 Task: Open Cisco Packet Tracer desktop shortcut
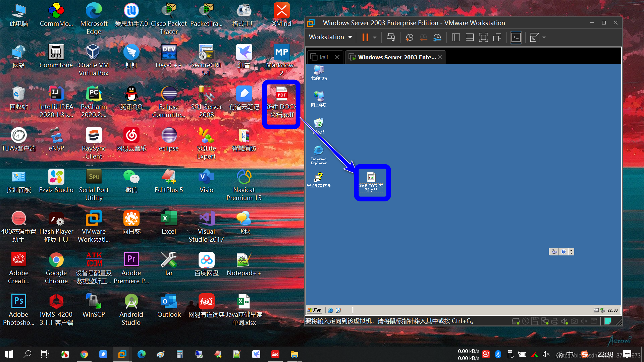tap(169, 18)
